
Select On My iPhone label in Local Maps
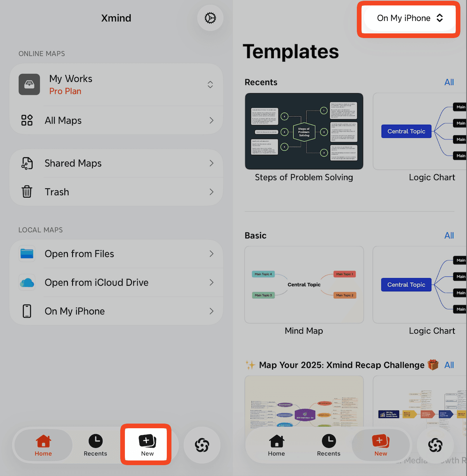(74, 311)
